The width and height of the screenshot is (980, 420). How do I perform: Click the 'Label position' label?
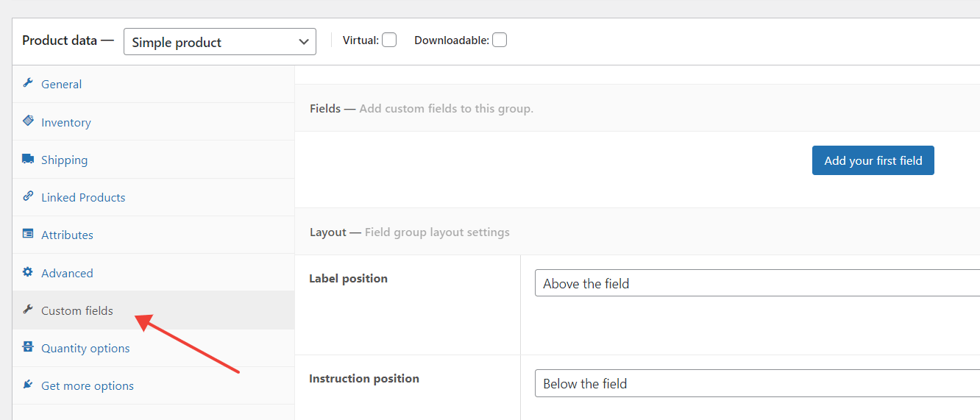click(x=348, y=278)
